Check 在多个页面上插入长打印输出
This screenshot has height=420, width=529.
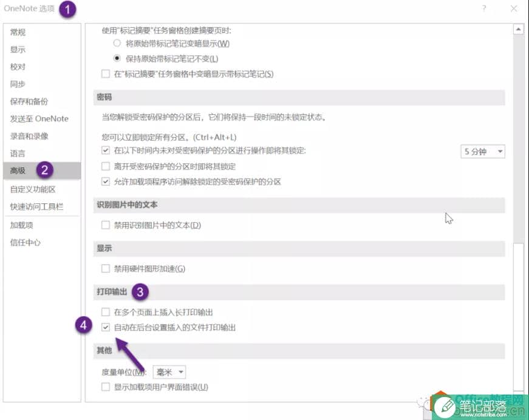106,312
